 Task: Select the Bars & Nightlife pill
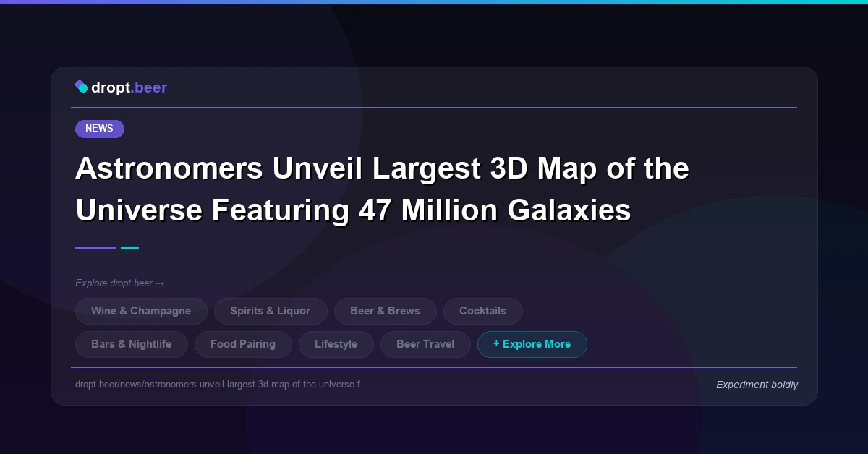click(131, 344)
